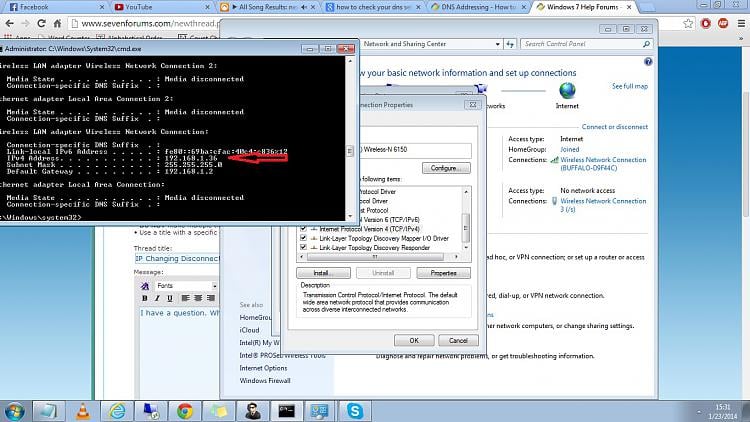Open iCloud link under See also
This screenshot has width=750, height=422.
pyautogui.click(x=249, y=330)
